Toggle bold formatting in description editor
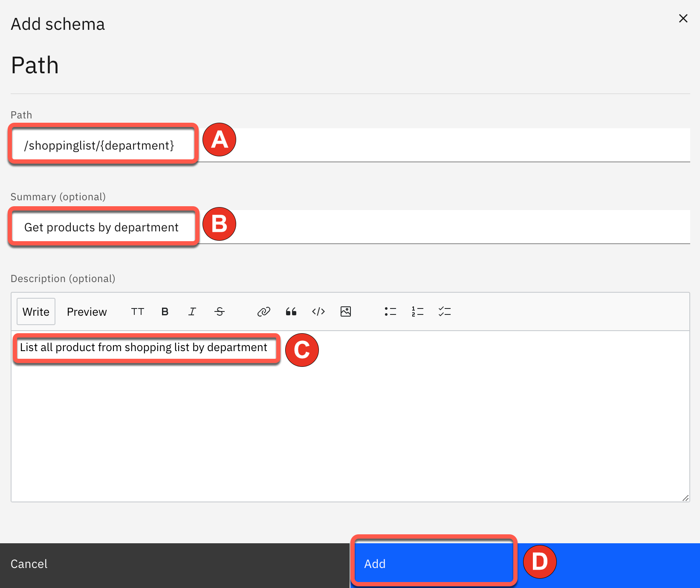Screen dimensions: 700x588 tap(165, 312)
